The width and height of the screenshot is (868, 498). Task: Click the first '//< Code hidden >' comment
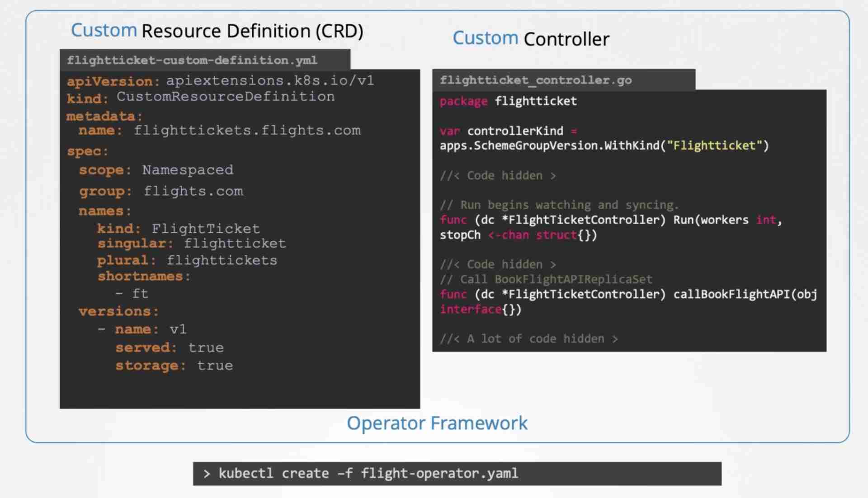pos(498,175)
